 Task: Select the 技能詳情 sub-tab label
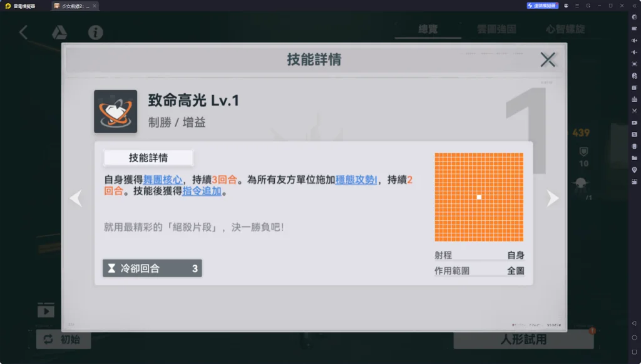(x=148, y=158)
